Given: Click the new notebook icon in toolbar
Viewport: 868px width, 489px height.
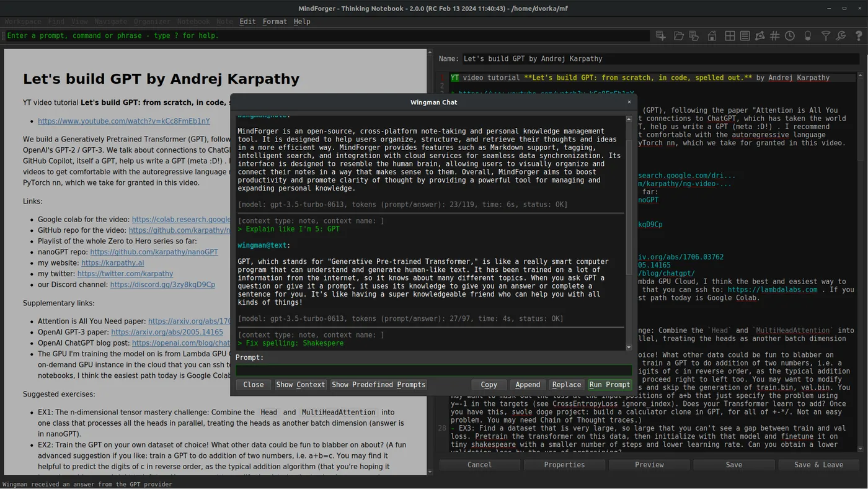Looking at the screenshot, I should click(x=661, y=36).
